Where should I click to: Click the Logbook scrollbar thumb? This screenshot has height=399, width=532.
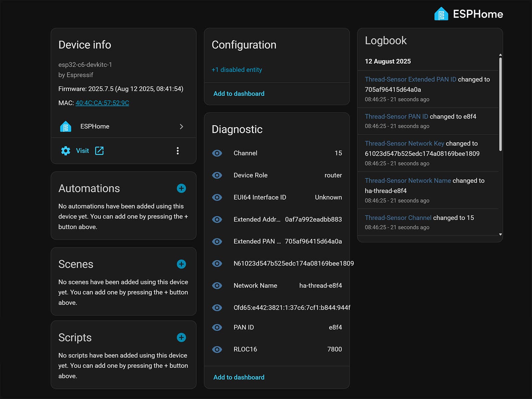[500, 104]
